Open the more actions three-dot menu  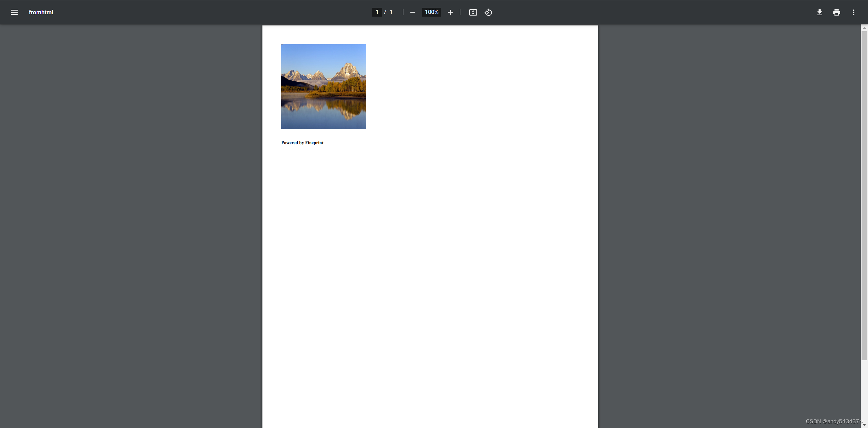(x=853, y=12)
